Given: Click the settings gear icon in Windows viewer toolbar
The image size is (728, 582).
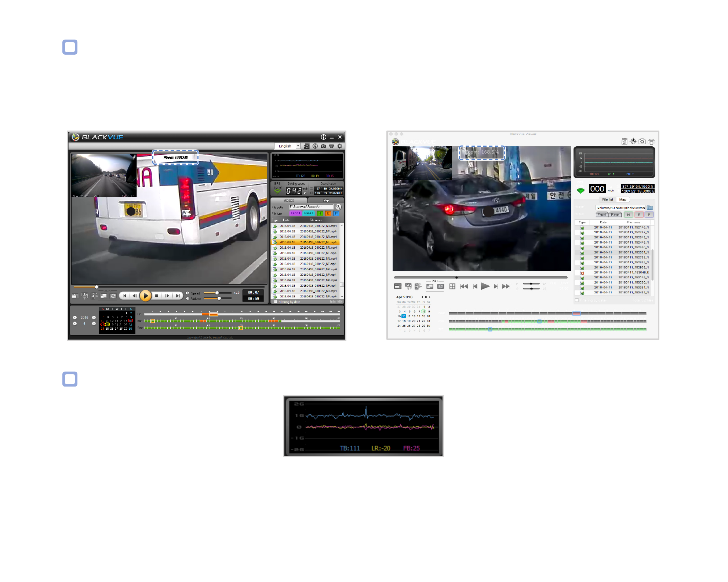Looking at the screenshot, I should 340,146.
